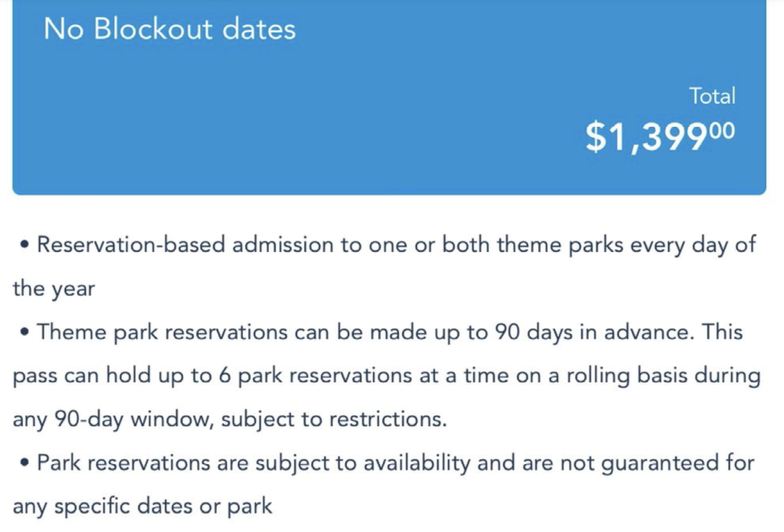
Task: Click "the year" at the first bullet's end
Action: coord(53,288)
